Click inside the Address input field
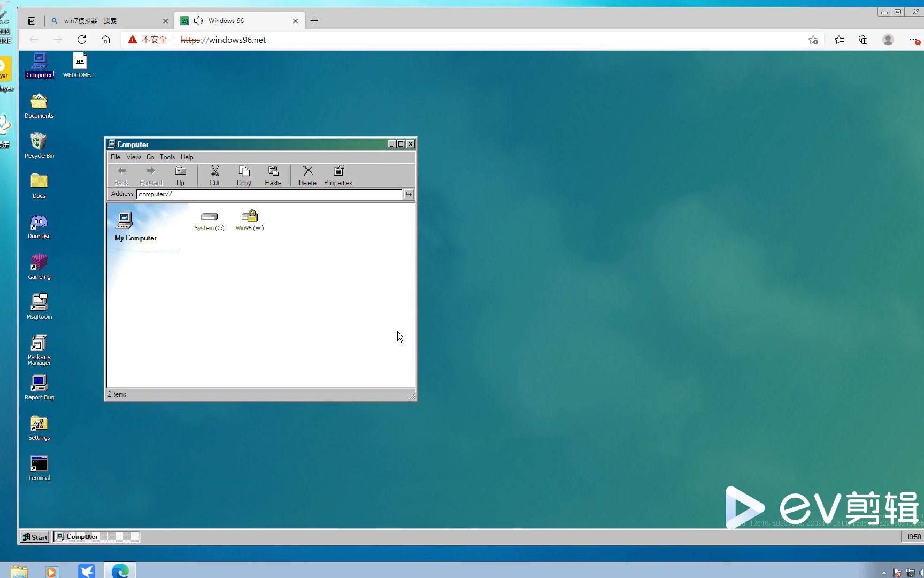The height and width of the screenshot is (578, 924). 241,194
